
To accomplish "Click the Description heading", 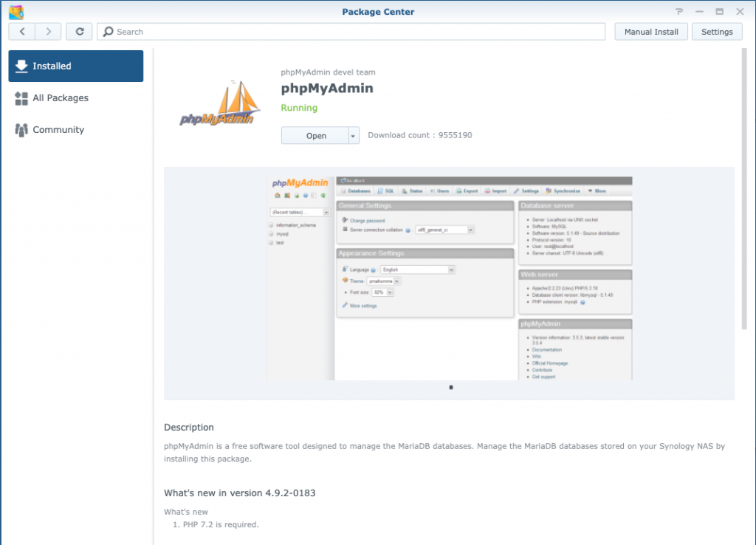I will [188, 428].
